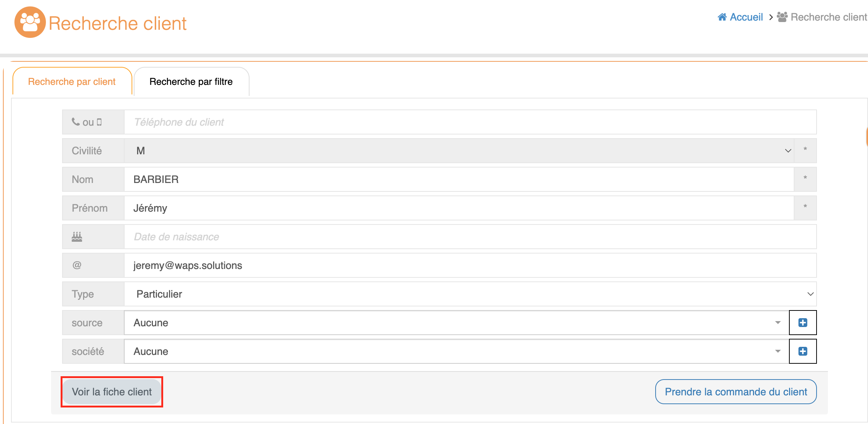Add a new source with plus icon
Image resolution: width=868 pixels, height=424 pixels.
(803, 323)
